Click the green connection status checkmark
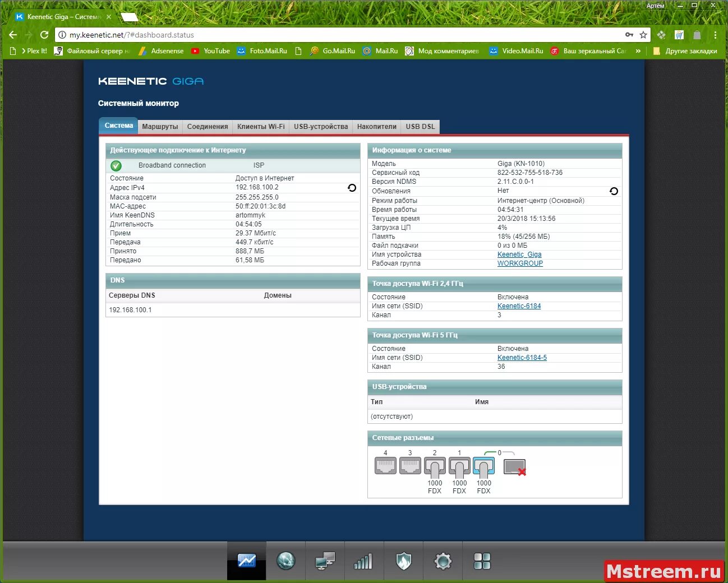The image size is (728, 583). coord(116,165)
